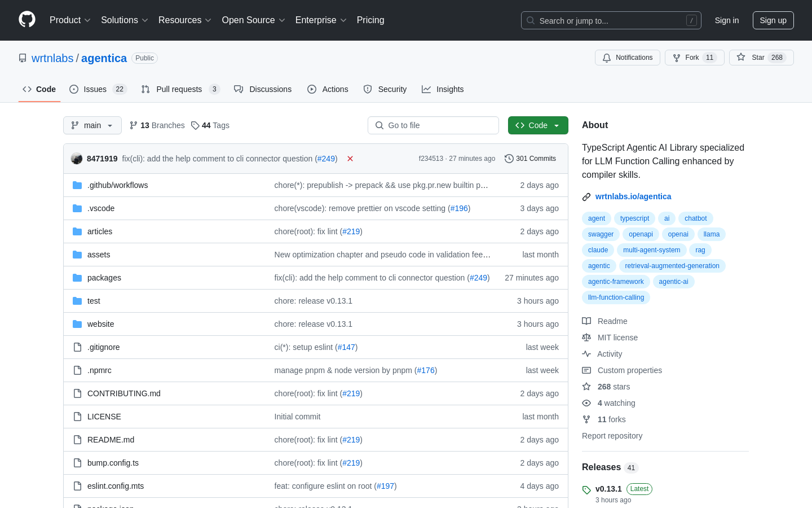
Task: Click the .gitignore file icon
Action: coord(77,347)
